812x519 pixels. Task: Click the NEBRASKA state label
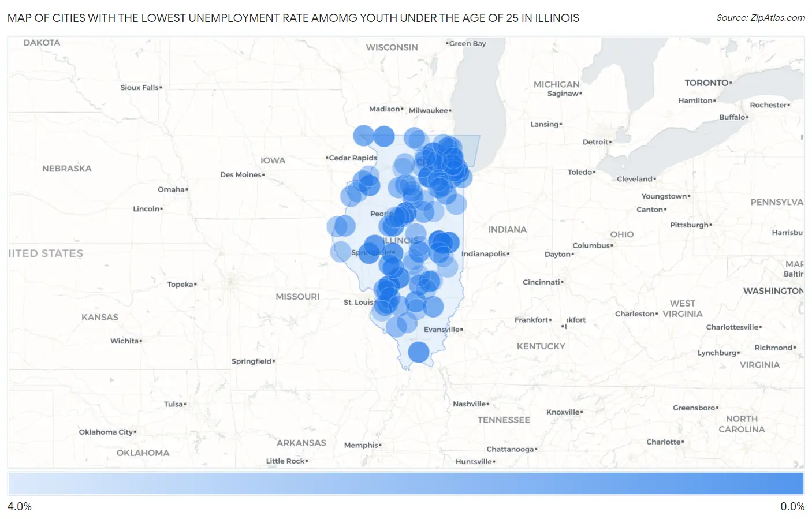[67, 169]
